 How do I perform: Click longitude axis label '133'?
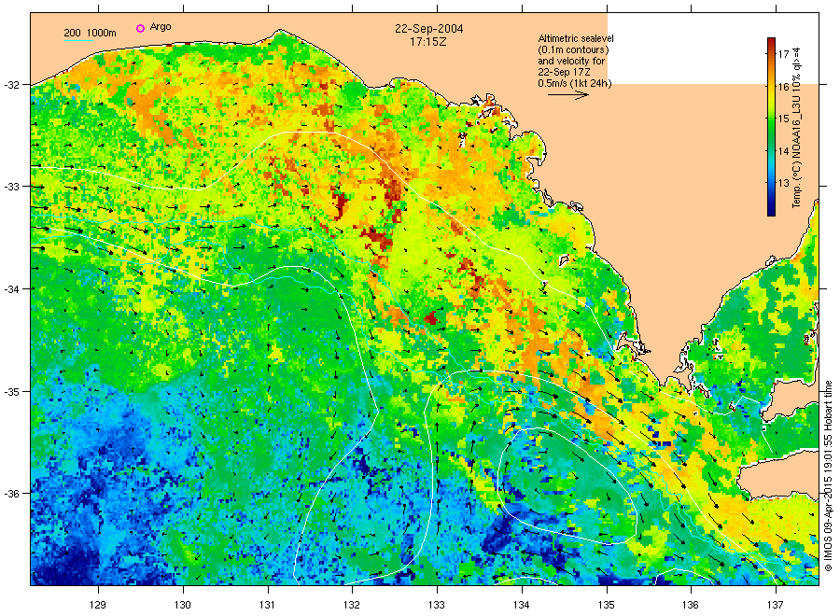tap(437, 606)
